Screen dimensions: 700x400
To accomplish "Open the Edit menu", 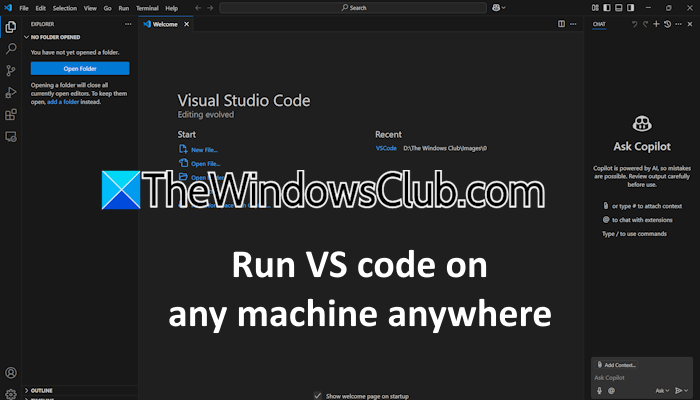I will tap(41, 8).
